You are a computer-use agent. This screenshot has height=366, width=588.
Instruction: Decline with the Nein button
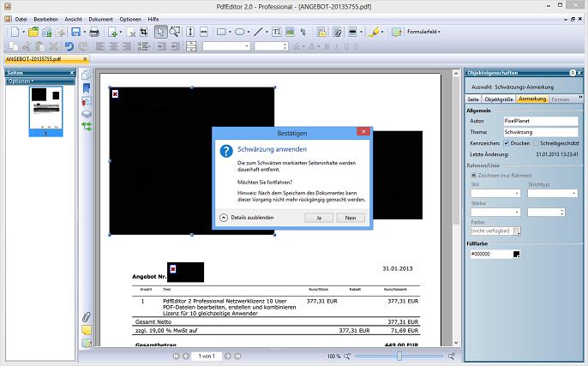pos(351,218)
